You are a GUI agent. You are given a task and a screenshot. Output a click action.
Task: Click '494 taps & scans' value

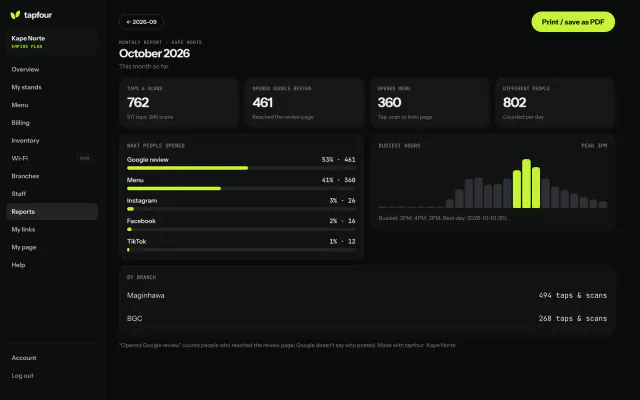pyautogui.click(x=573, y=296)
